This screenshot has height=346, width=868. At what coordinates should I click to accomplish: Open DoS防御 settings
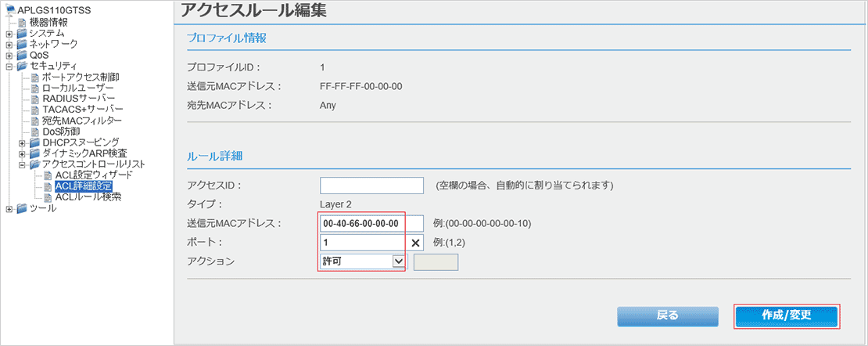(61, 132)
